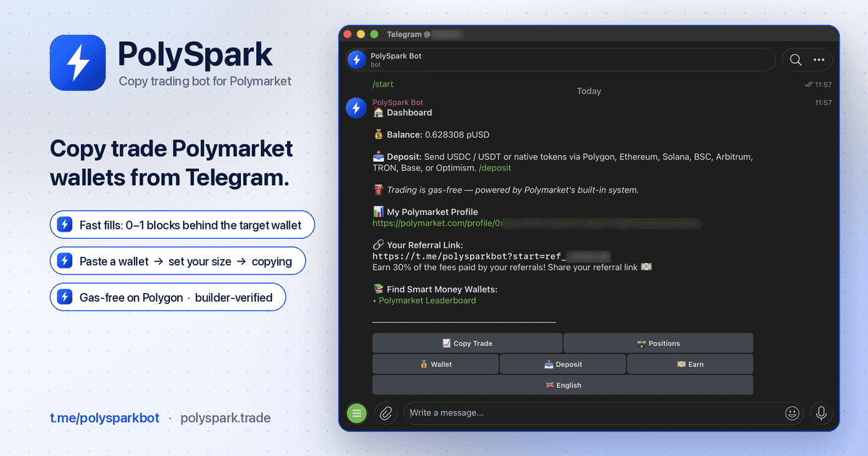Image resolution: width=868 pixels, height=456 pixels.
Task: Click the yellow macOS minimize button
Action: pyautogui.click(x=360, y=34)
